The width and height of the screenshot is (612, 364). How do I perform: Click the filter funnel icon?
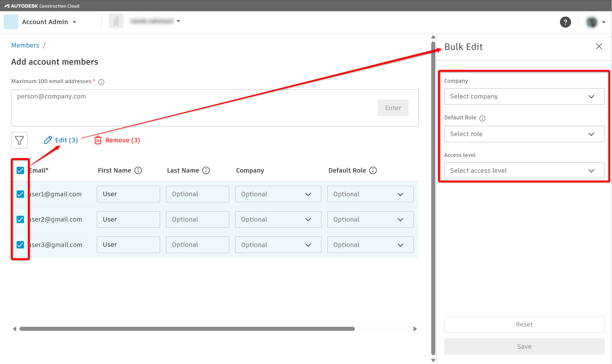(x=19, y=140)
